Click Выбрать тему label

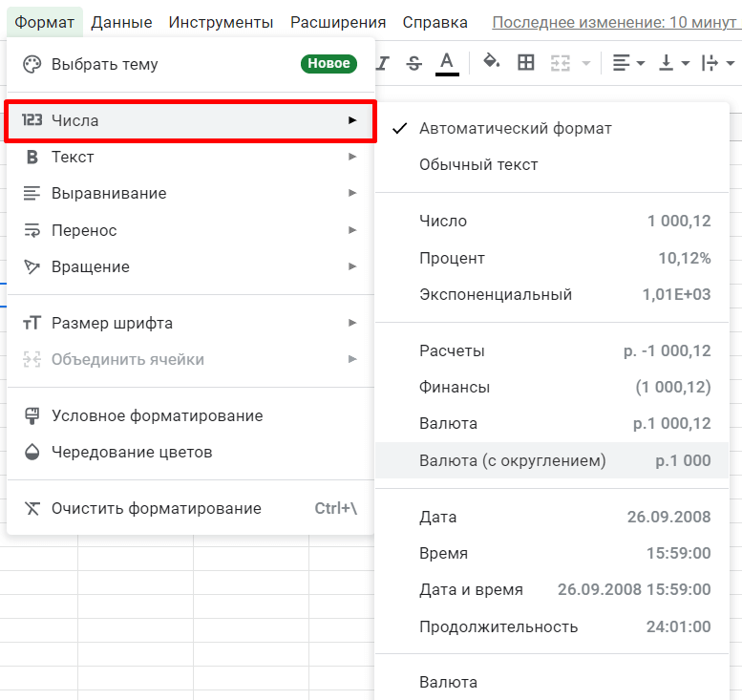tap(105, 64)
